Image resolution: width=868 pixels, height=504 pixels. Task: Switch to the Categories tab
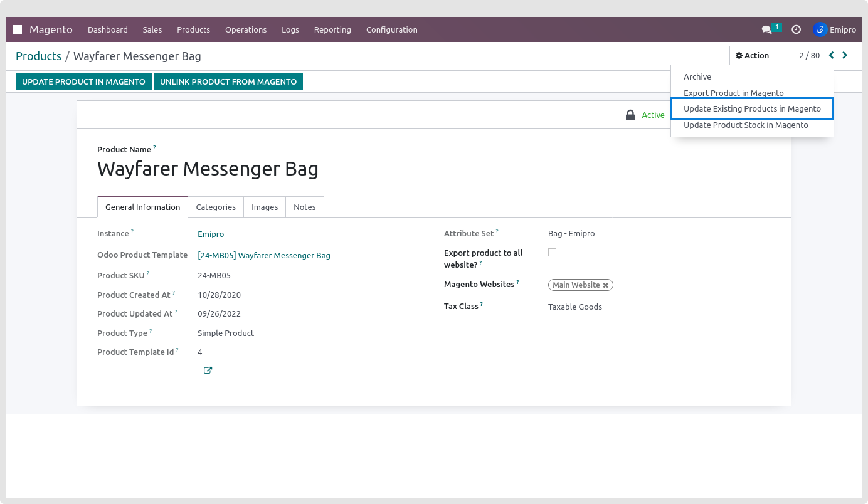216,207
